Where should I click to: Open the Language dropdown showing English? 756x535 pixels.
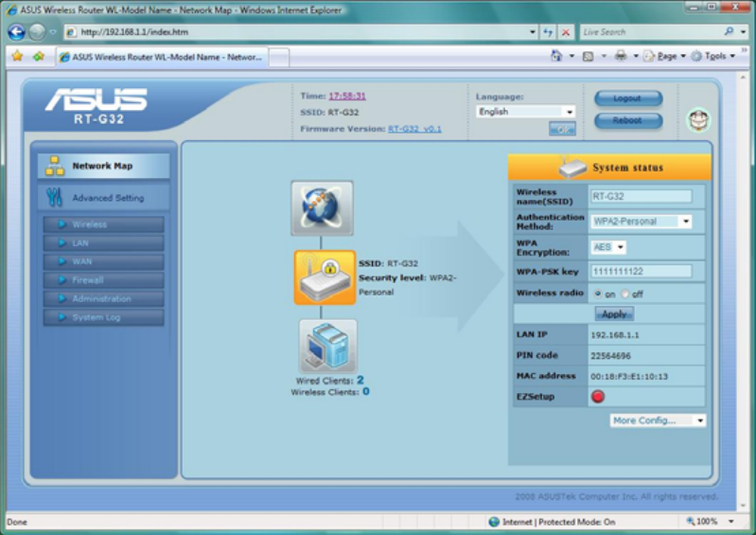525,112
